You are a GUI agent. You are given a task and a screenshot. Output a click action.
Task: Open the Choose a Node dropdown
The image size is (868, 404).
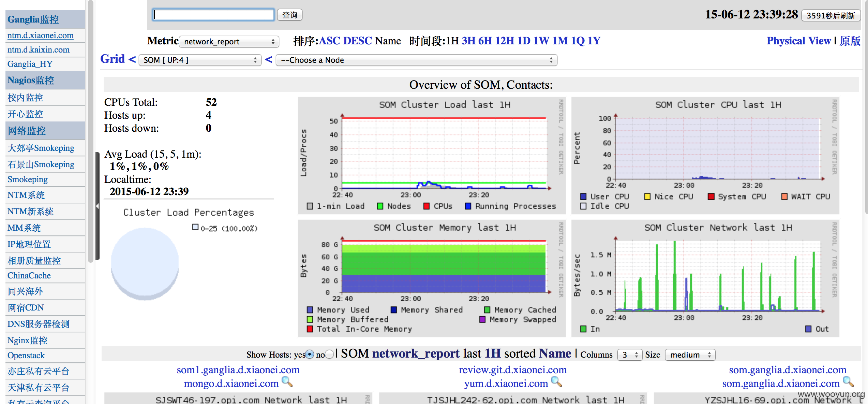click(417, 60)
